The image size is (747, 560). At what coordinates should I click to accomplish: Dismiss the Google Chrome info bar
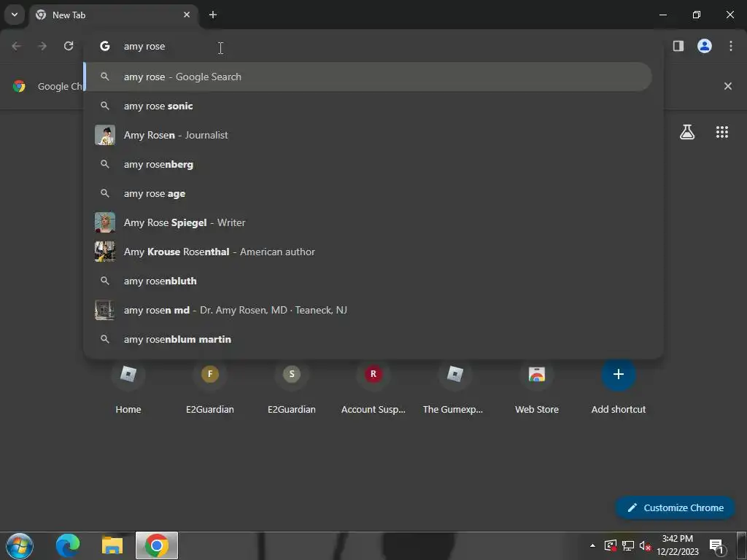pyautogui.click(x=728, y=86)
